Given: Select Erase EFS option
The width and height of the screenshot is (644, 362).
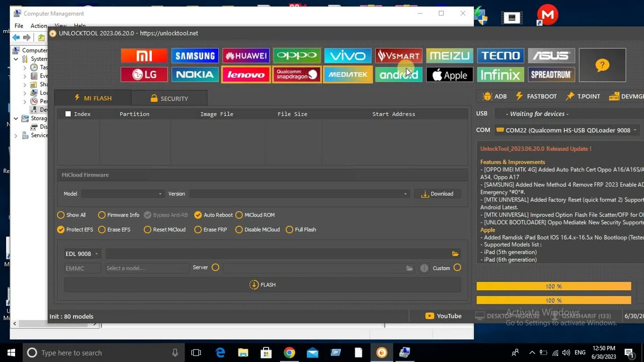Looking at the screenshot, I should (x=114, y=230).
